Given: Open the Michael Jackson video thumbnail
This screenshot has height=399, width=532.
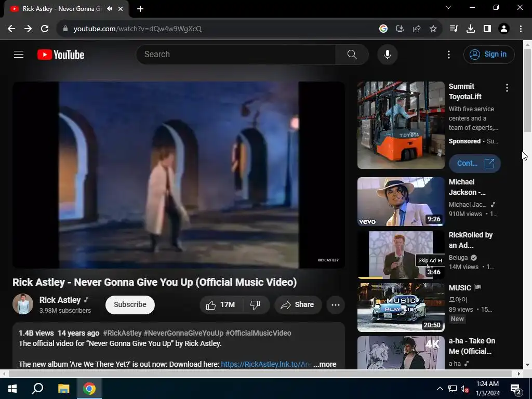Looking at the screenshot, I should [x=401, y=202].
